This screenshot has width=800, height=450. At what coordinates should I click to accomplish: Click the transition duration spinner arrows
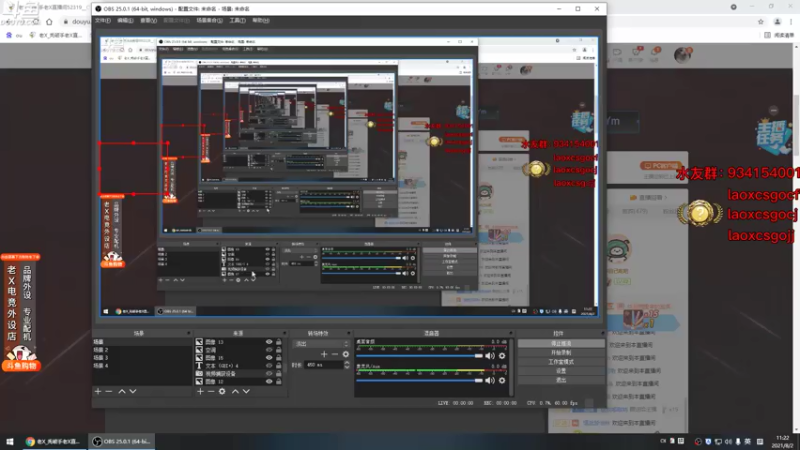[347, 365]
